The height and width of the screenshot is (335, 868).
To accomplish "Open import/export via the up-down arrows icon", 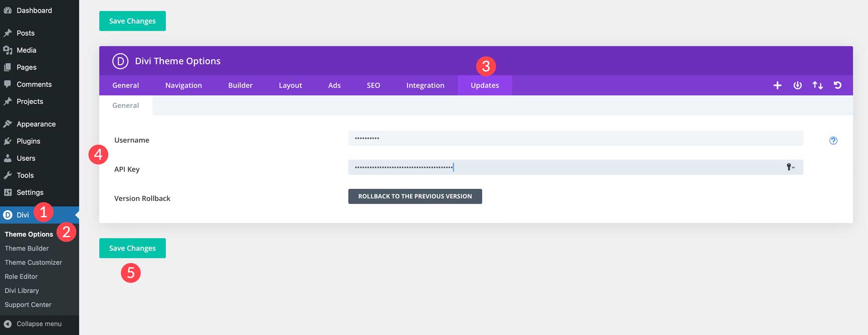I will click(817, 85).
